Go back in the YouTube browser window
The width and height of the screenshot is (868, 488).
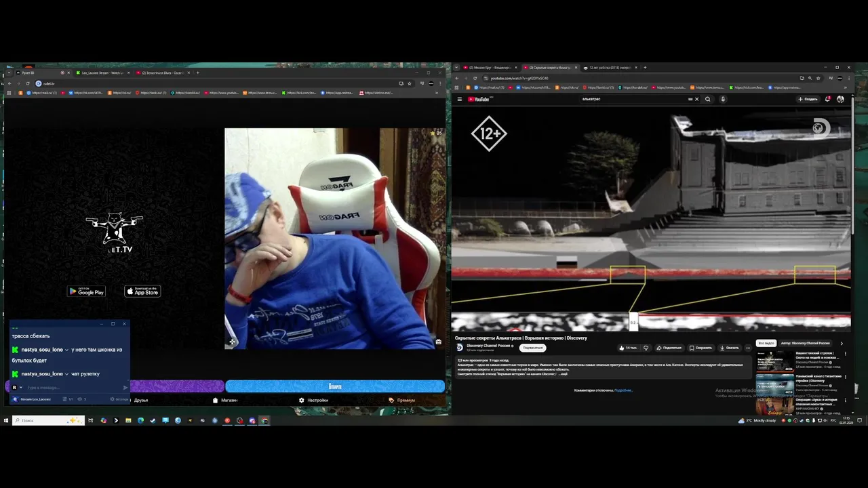[456, 78]
